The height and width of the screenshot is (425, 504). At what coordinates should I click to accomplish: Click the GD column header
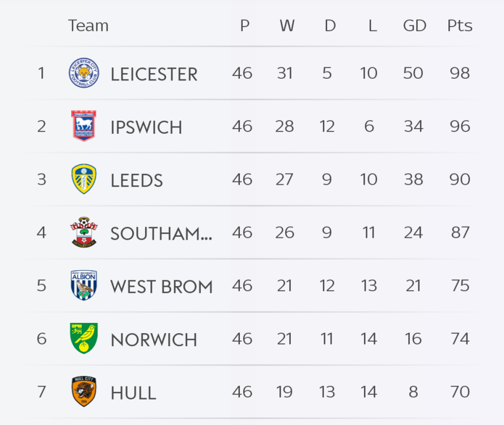point(414,25)
